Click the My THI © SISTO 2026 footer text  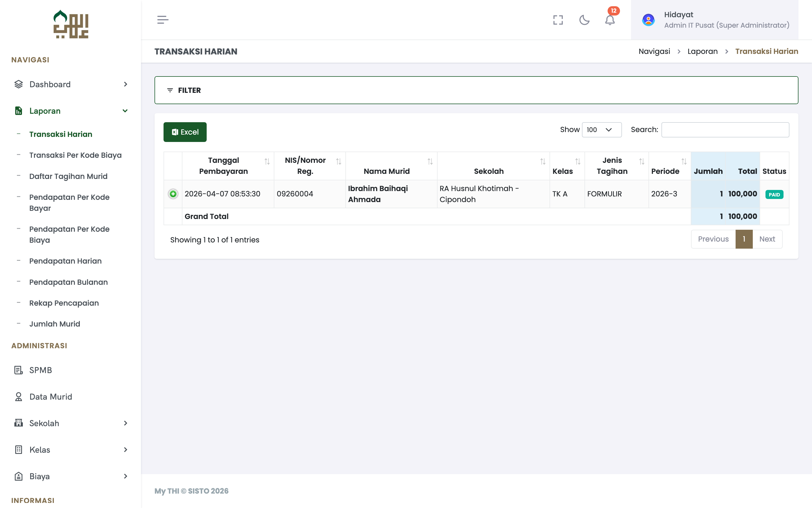pos(191,491)
